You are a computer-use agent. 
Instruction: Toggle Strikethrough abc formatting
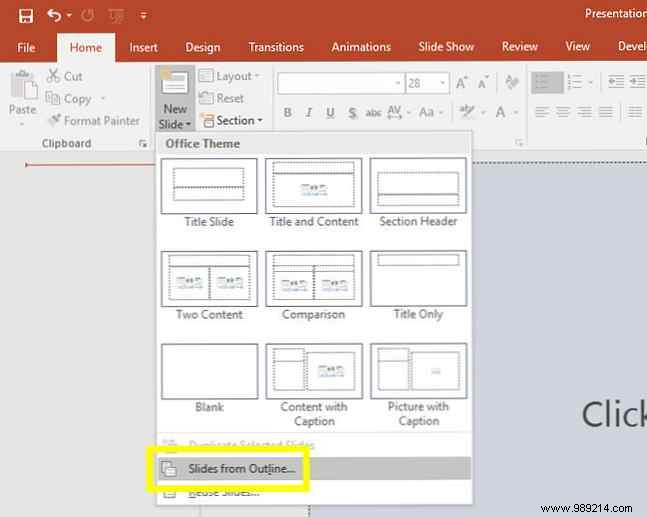[x=373, y=112]
